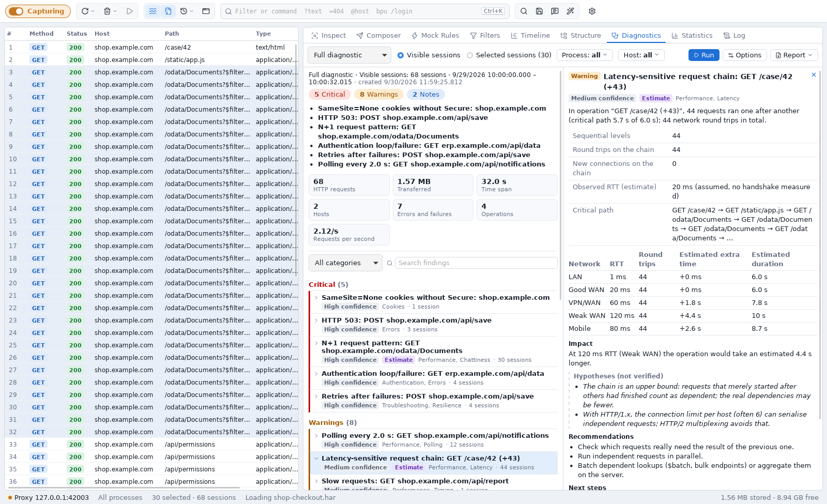827x504 pixels.
Task: Open settings gear icon
Action: click(x=592, y=11)
